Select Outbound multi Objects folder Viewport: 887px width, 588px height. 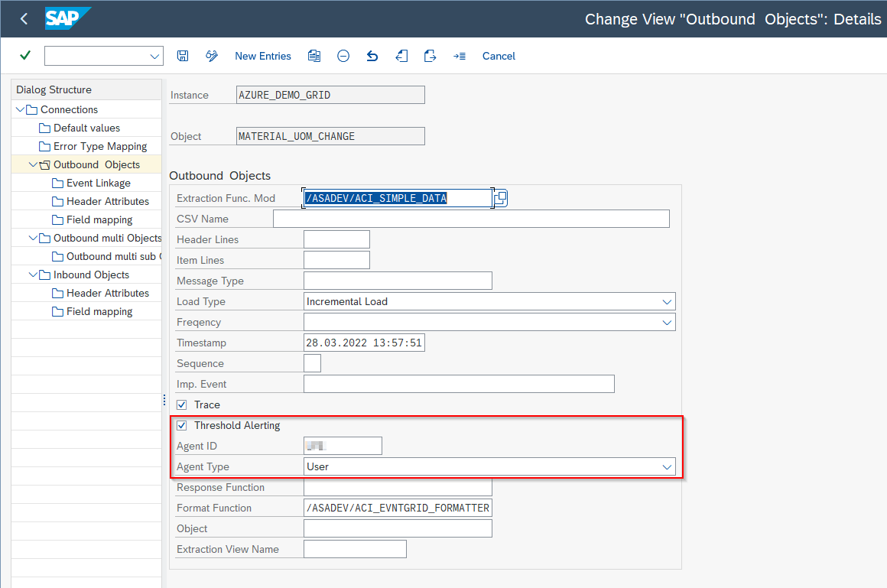click(107, 239)
